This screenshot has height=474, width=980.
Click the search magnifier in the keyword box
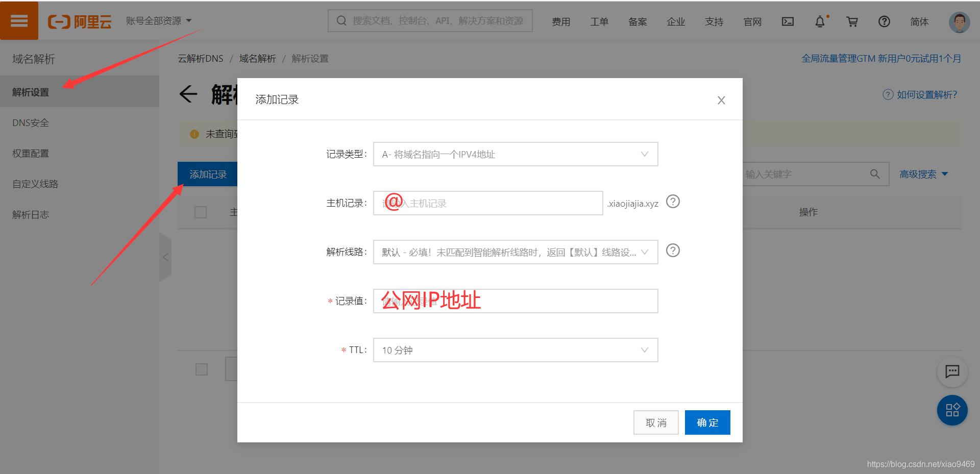(x=875, y=174)
